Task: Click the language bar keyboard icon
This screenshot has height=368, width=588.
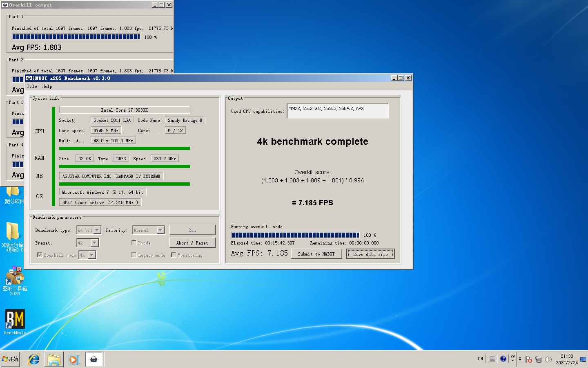Action: tap(492, 359)
